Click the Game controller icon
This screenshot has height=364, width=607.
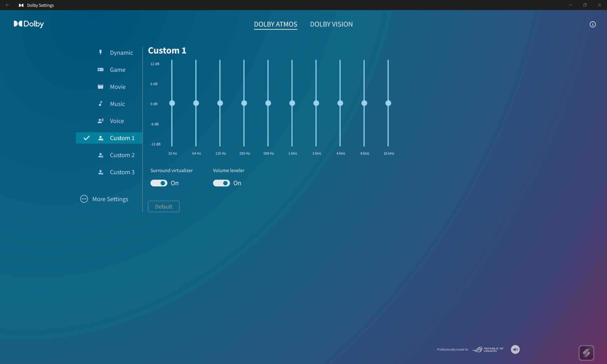point(100,70)
